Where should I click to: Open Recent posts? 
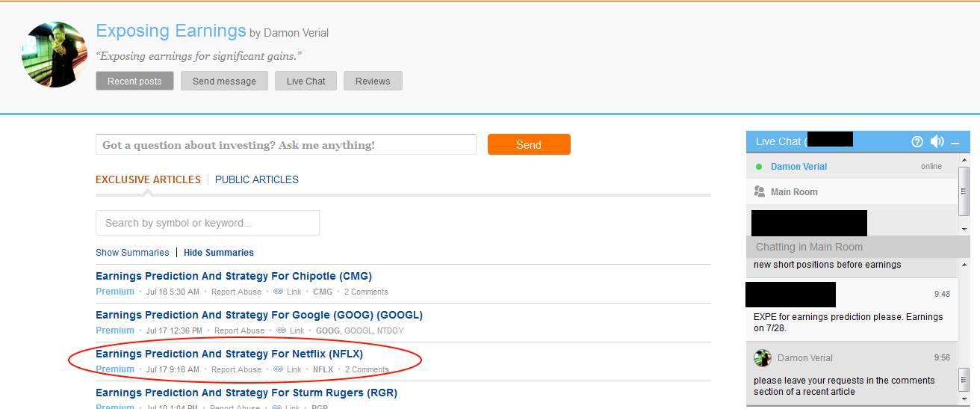134,81
